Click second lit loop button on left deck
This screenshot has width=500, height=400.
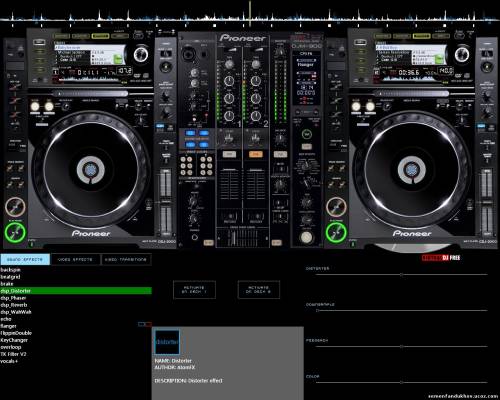(x=49, y=106)
